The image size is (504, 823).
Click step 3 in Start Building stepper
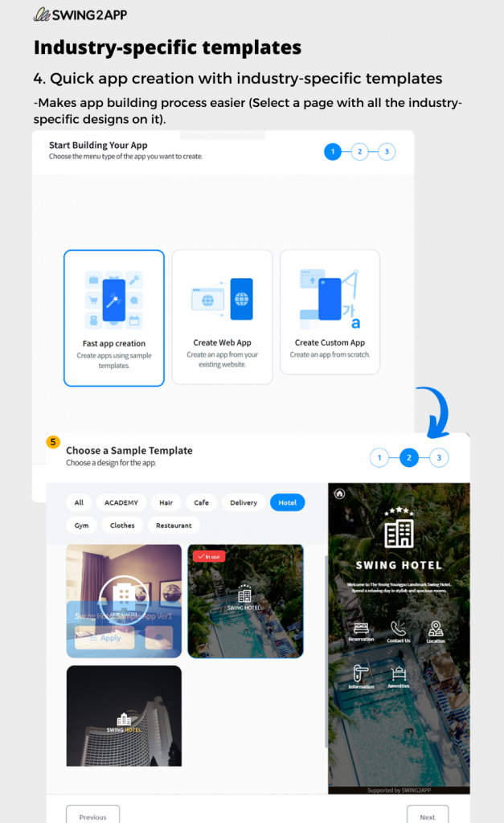point(387,152)
